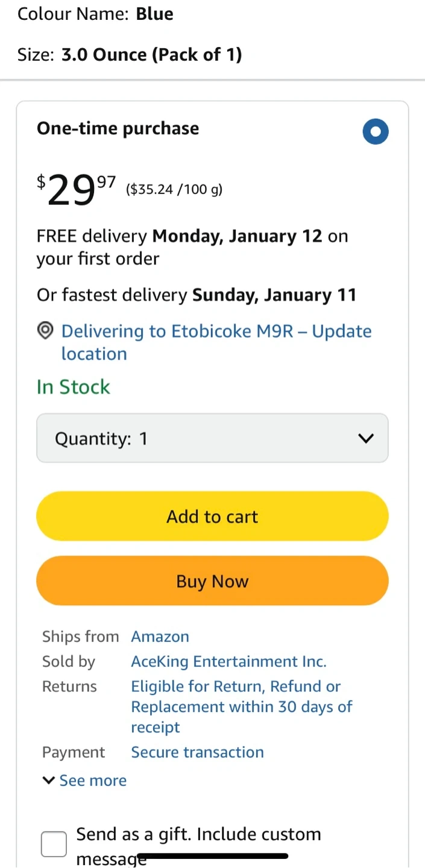The width and height of the screenshot is (425, 868).
Task: Check the Send as a gift checkbox
Action: click(x=54, y=844)
